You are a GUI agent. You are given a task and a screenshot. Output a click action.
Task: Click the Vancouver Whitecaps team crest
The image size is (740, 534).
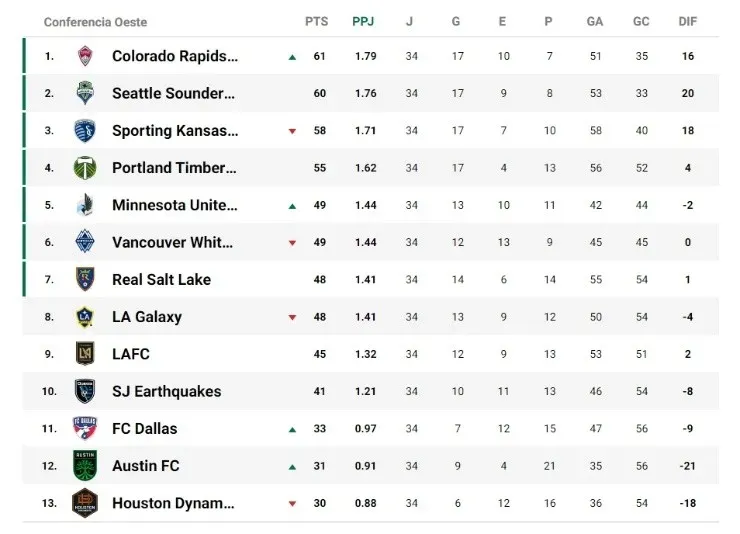(x=85, y=242)
